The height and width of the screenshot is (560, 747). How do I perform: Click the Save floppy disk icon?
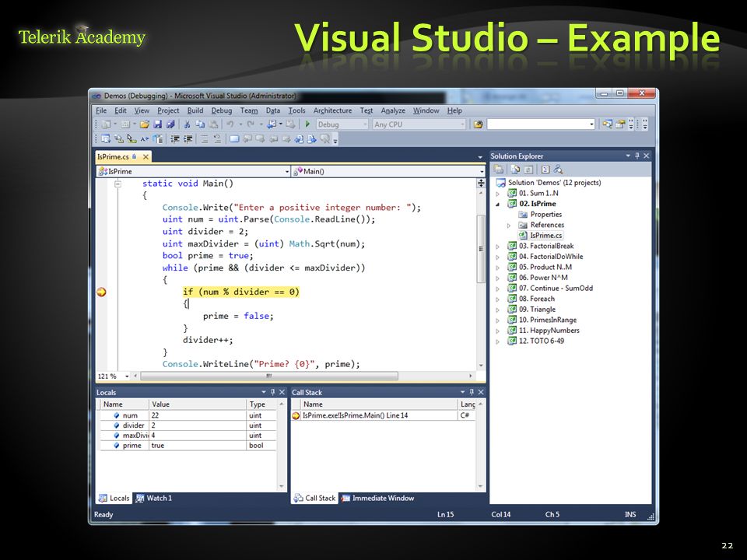coord(158,124)
